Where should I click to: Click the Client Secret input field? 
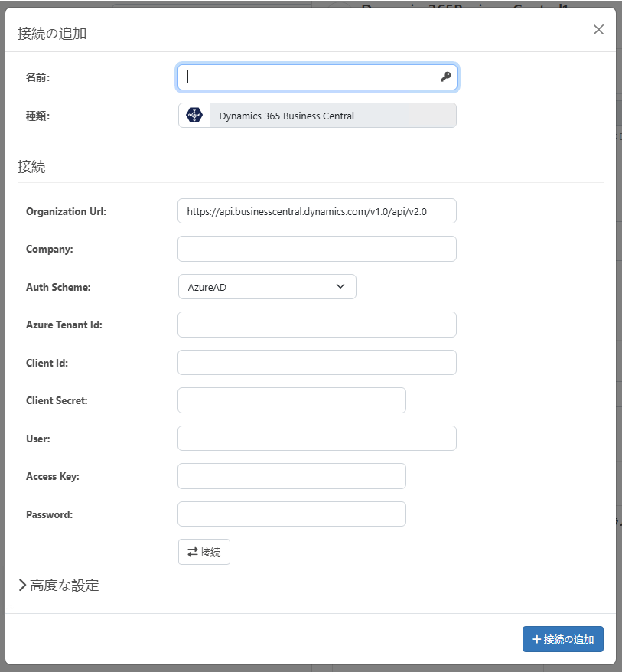click(291, 400)
